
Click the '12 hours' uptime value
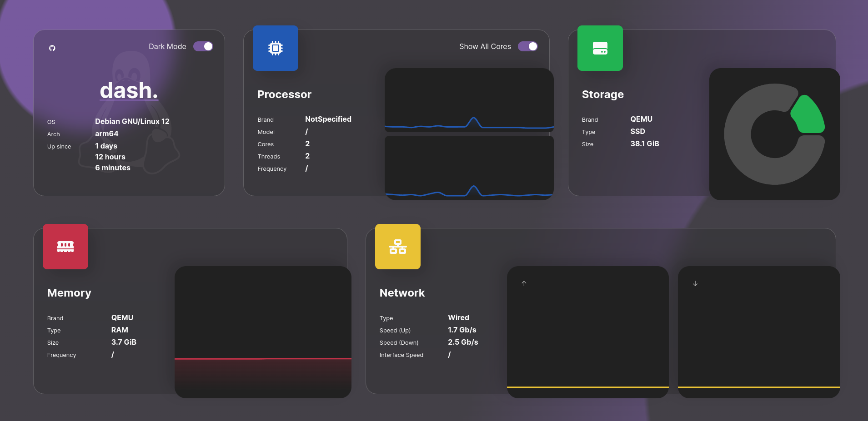110,157
